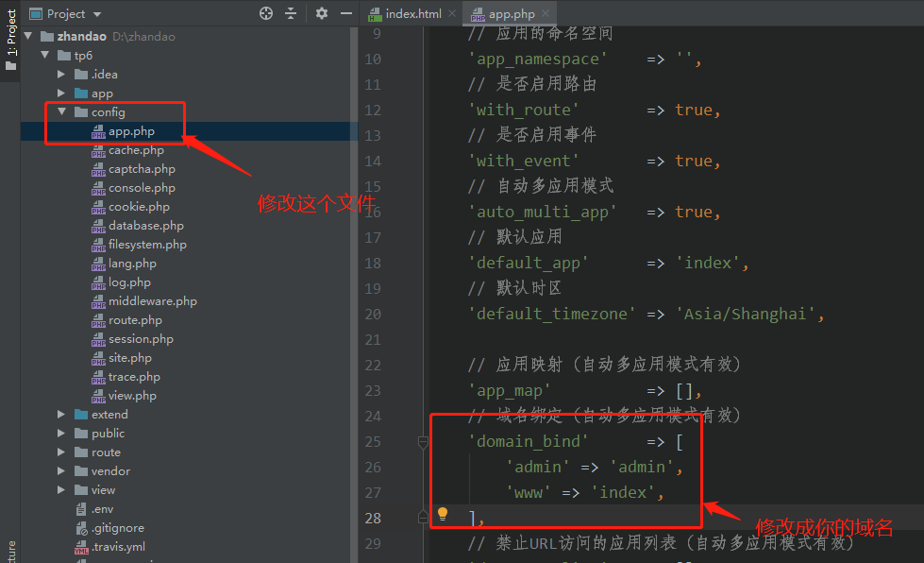924x563 pixels.
Task: Toggle code folding at domain_bind line 25
Action: click(424, 441)
